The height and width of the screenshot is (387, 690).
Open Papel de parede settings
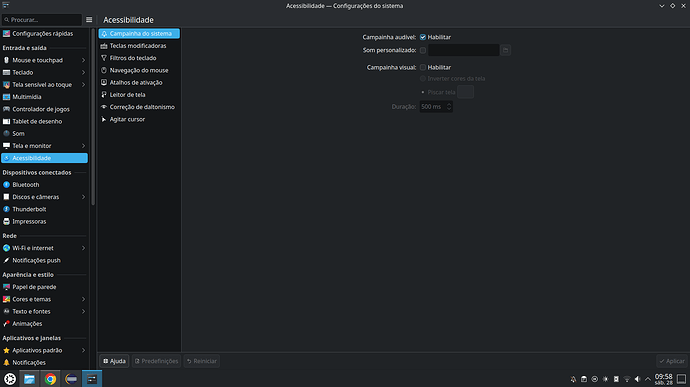(44, 287)
